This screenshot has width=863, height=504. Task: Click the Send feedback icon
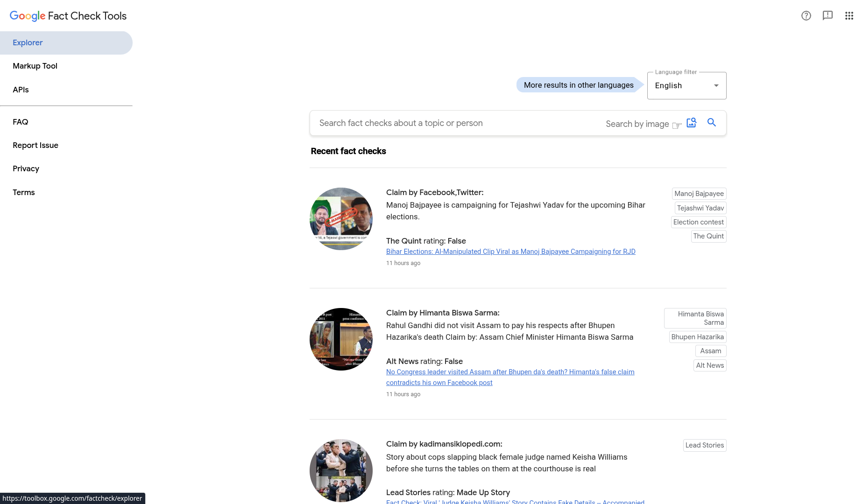click(828, 16)
